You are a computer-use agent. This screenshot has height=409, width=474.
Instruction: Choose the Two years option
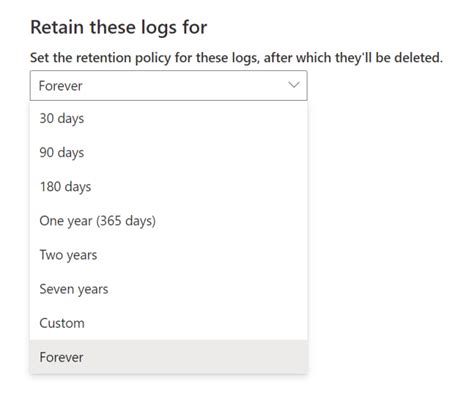click(x=169, y=255)
